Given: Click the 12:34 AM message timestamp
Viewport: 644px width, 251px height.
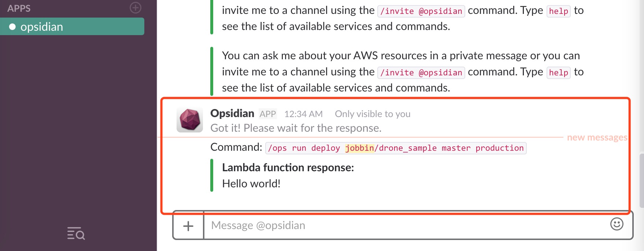Looking at the screenshot, I should coord(303,114).
